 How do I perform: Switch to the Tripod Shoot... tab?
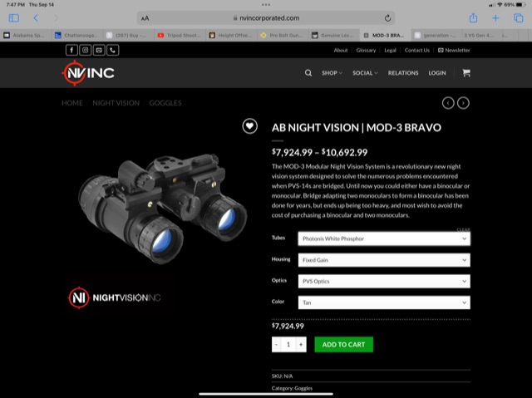(180, 35)
